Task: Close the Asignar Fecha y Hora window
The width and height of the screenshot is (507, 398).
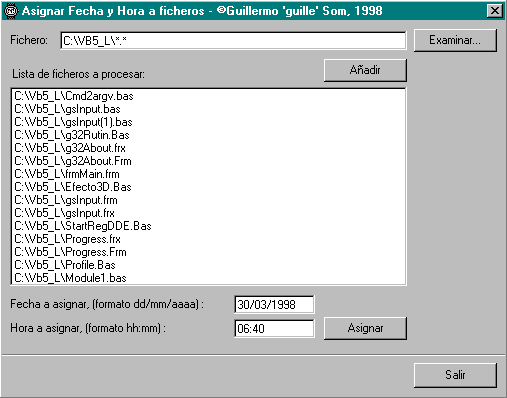Action: 495,11
